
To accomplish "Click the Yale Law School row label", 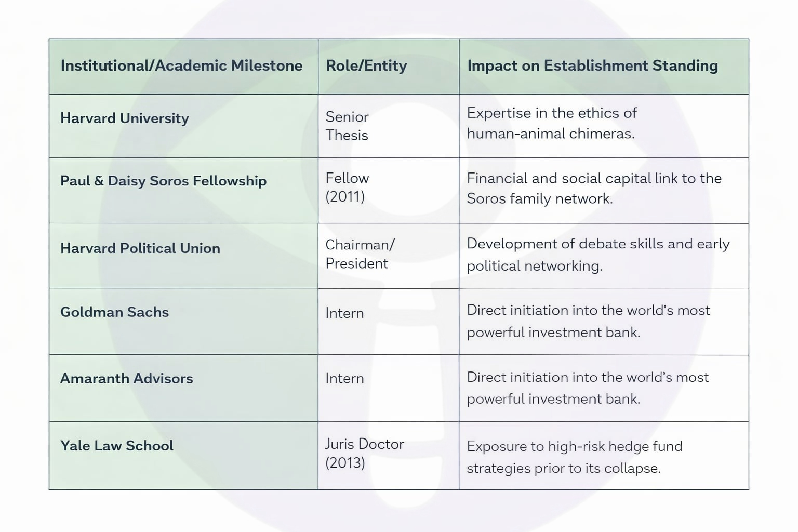I will (x=117, y=446).
